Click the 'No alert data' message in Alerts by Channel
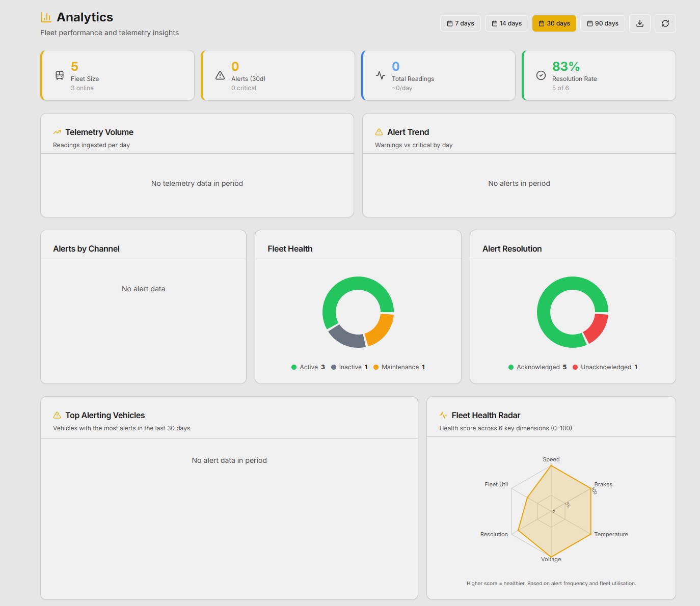Viewport: 700px width, 606px height. pos(144,289)
